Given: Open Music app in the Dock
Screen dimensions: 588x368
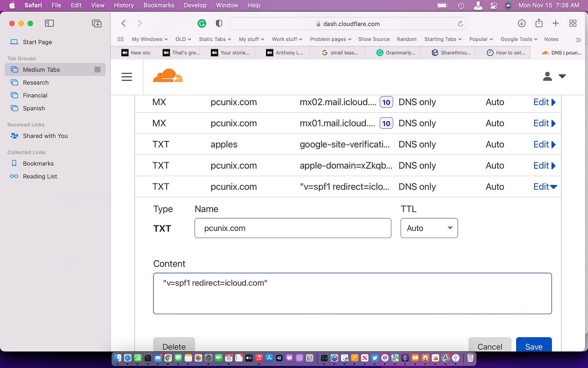Looking at the screenshot, I should click(259, 358).
